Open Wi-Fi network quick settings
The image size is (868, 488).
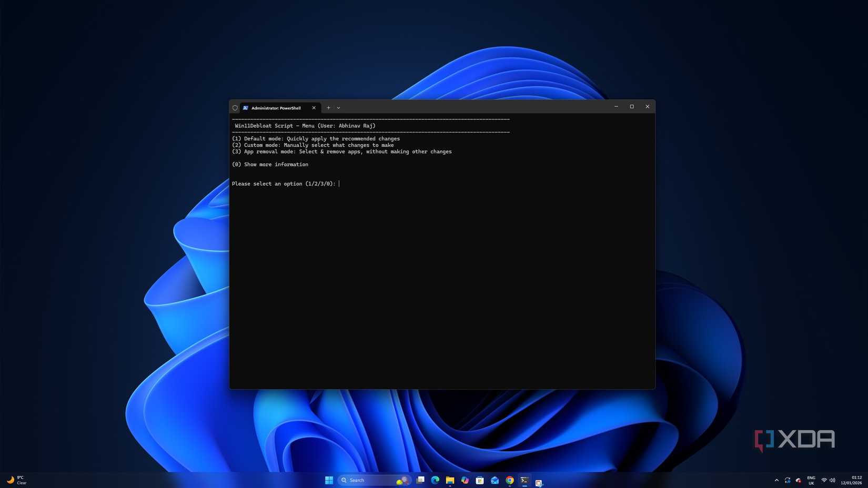(x=824, y=480)
